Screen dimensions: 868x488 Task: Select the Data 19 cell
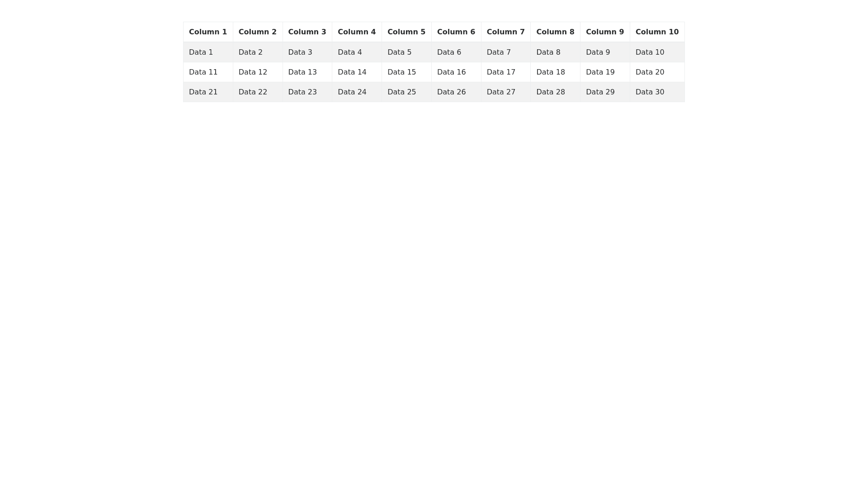click(605, 72)
